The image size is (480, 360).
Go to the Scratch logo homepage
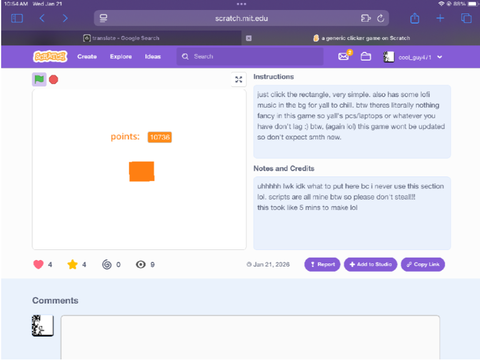(50, 57)
